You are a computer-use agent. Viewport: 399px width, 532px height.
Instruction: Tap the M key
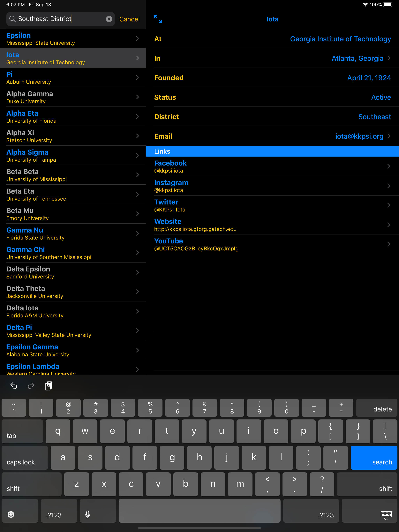click(240, 484)
